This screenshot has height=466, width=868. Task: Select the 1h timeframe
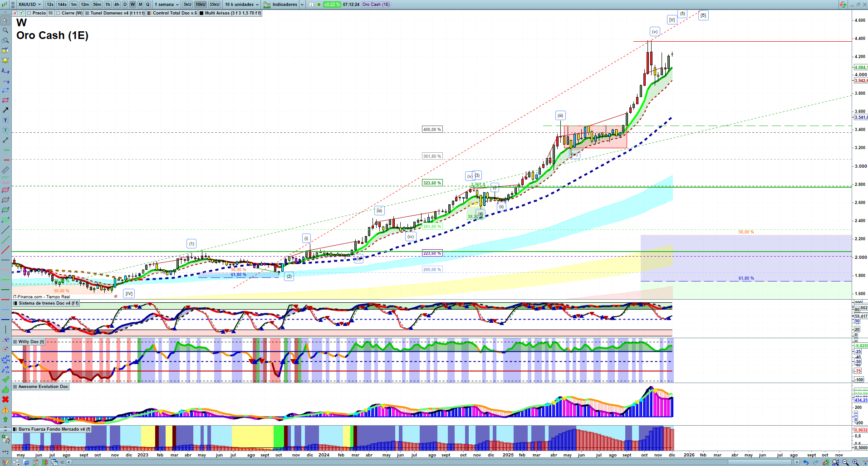coord(108,5)
